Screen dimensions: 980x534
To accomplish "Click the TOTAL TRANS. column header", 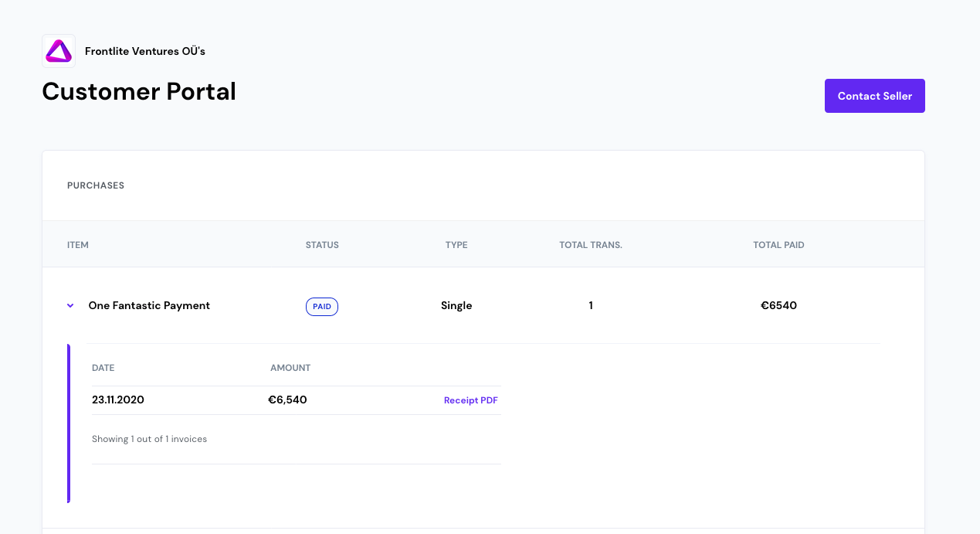I will point(591,245).
